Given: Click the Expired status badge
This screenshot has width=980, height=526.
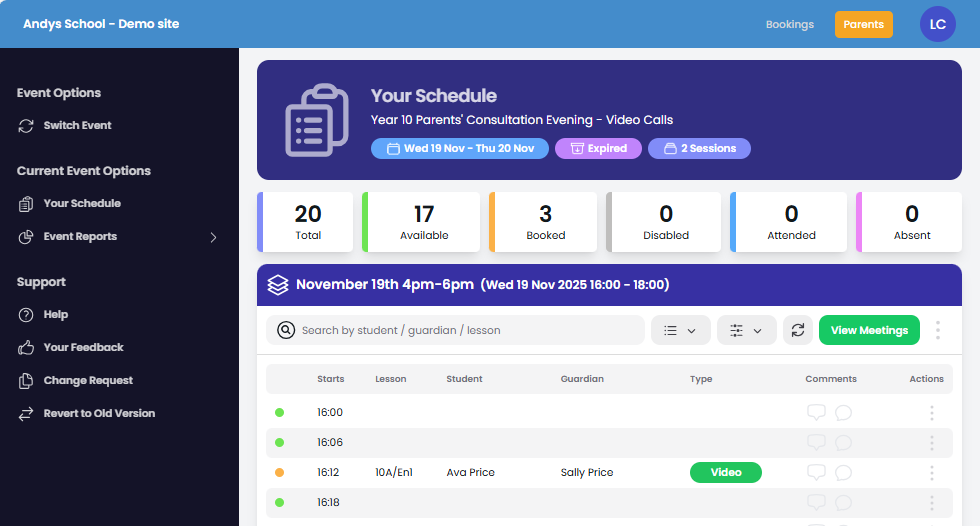Looking at the screenshot, I should [598, 149].
